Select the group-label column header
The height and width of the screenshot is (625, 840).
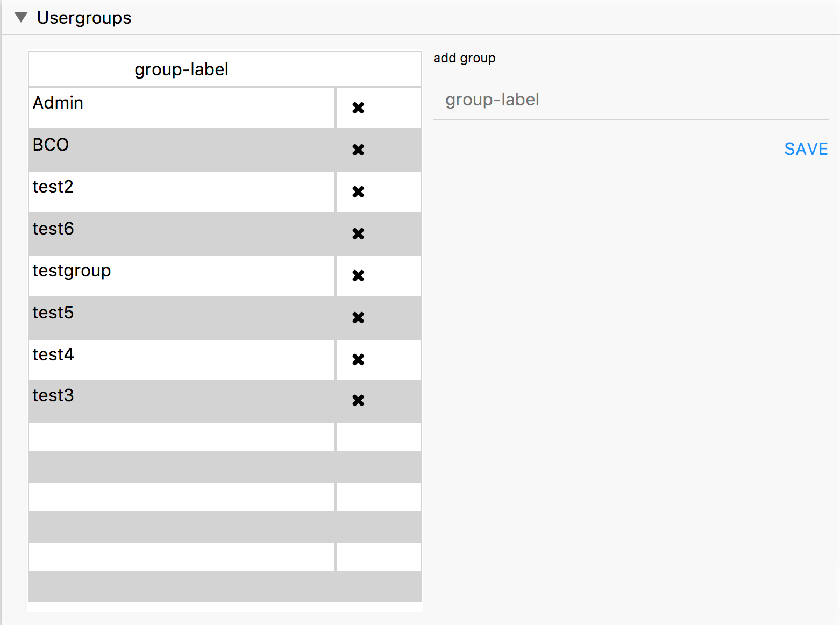click(181, 69)
